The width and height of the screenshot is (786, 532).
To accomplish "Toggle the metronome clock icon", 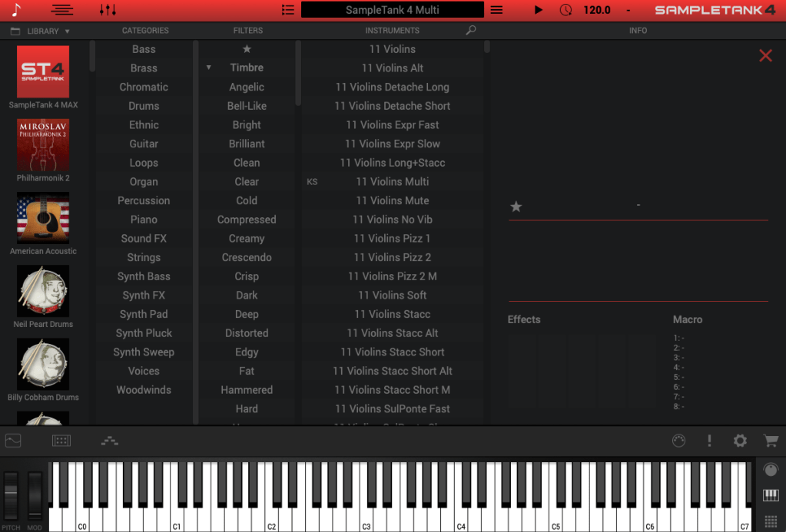I will tap(565, 10).
